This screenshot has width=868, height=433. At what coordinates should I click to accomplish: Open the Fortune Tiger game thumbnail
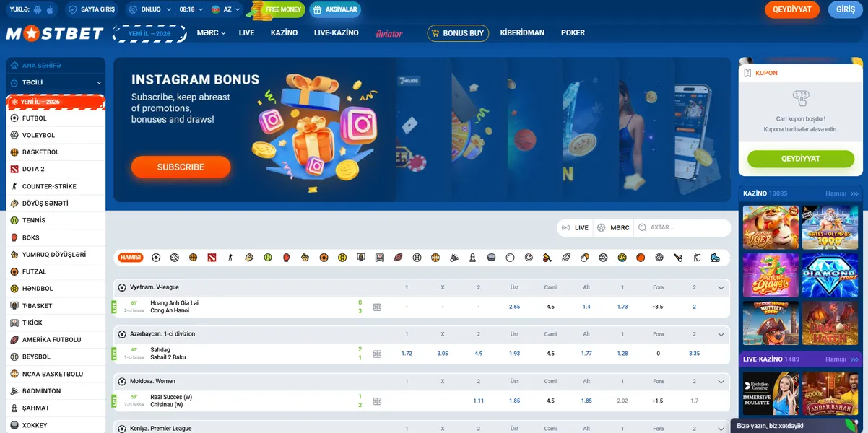coord(770,227)
